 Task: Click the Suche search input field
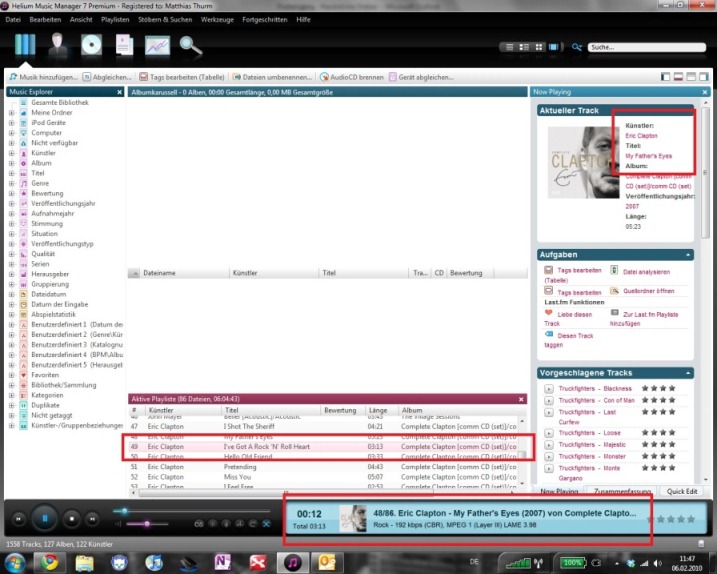click(x=647, y=47)
